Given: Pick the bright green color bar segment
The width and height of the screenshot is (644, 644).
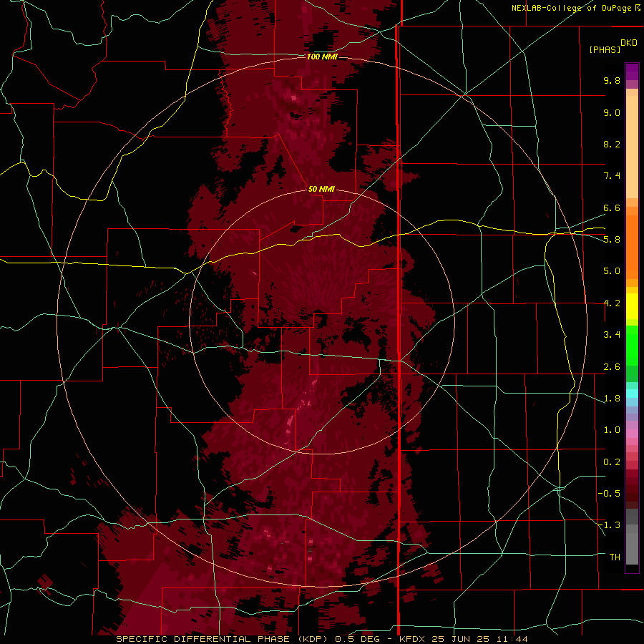Looking at the screenshot, I should pyautogui.click(x=632, y=345).
